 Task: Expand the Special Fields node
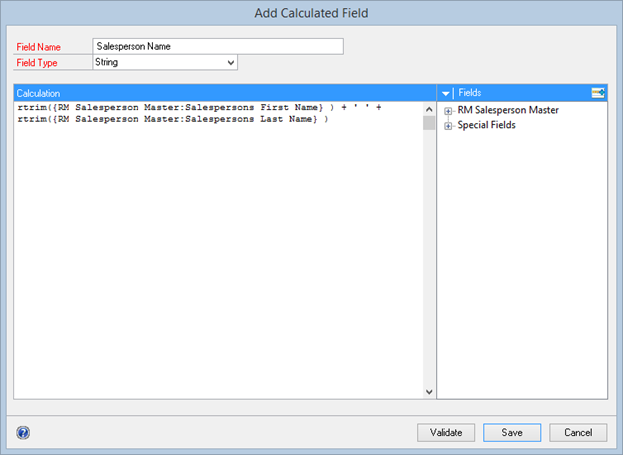pos(448,126)
